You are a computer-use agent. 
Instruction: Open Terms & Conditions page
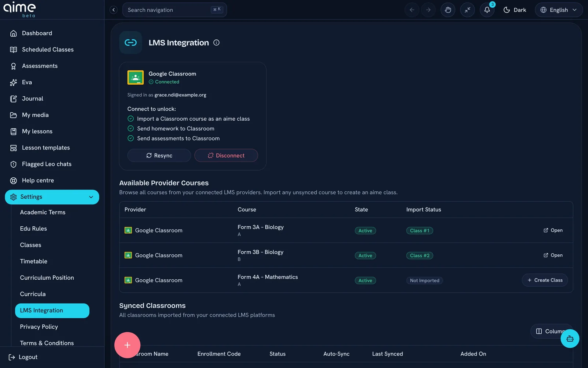click(x=47, y=343)
